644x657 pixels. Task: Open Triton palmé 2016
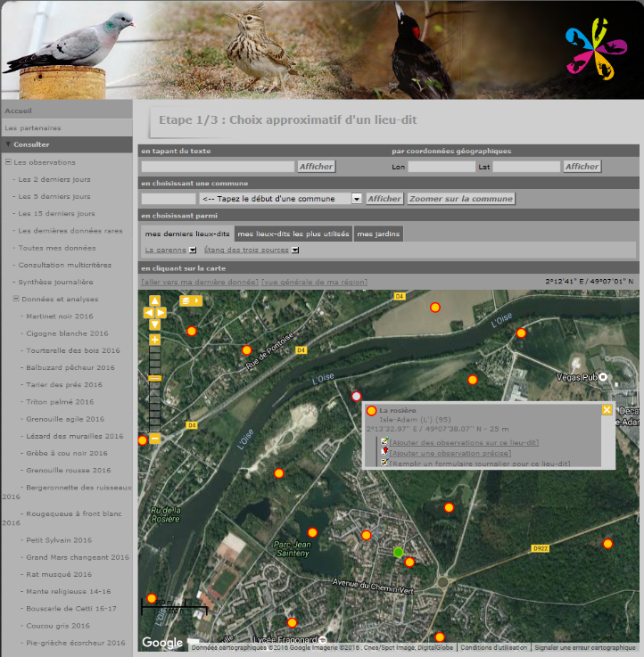60,402
